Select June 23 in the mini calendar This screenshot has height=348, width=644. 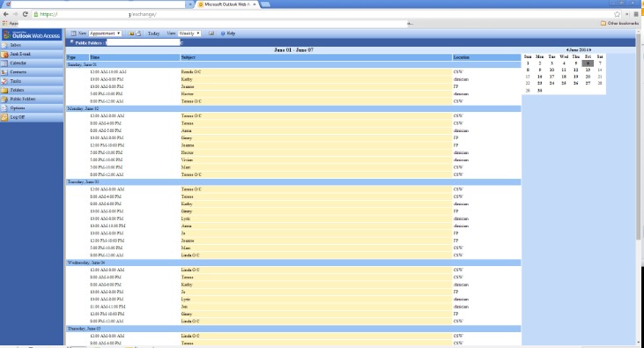click(540, 83)
